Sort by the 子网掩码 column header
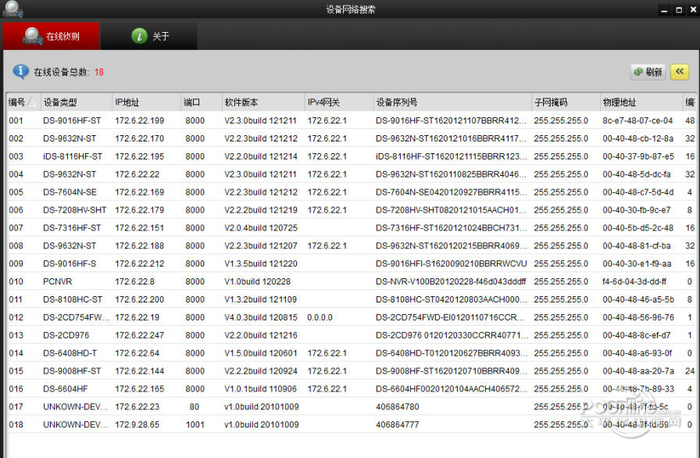700x458 pixels. click(566, 102)
